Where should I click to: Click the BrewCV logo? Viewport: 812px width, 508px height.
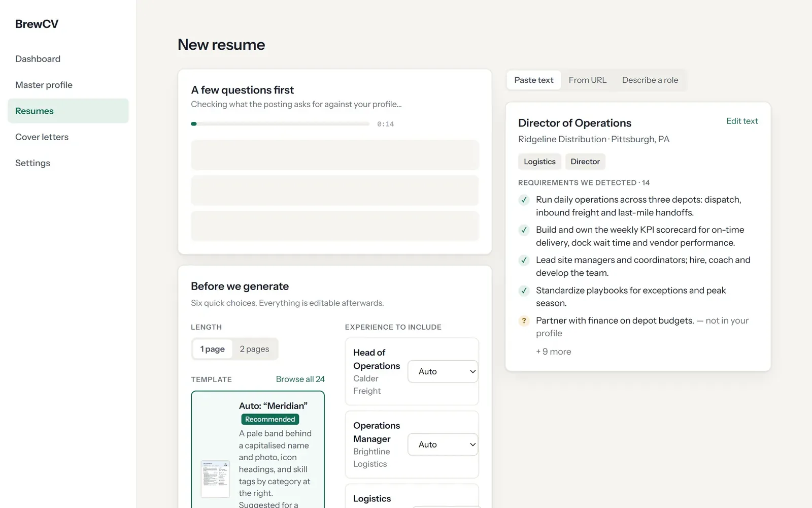point(37,24)
